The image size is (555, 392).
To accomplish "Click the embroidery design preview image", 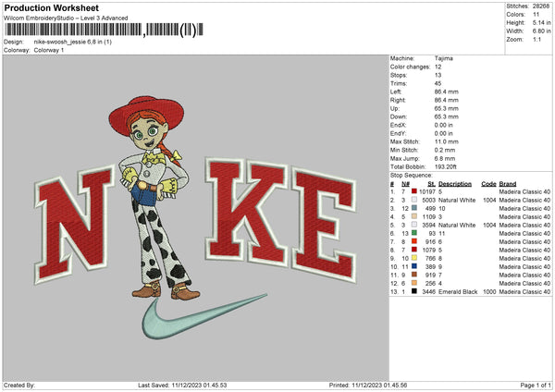I will (196, 218).
